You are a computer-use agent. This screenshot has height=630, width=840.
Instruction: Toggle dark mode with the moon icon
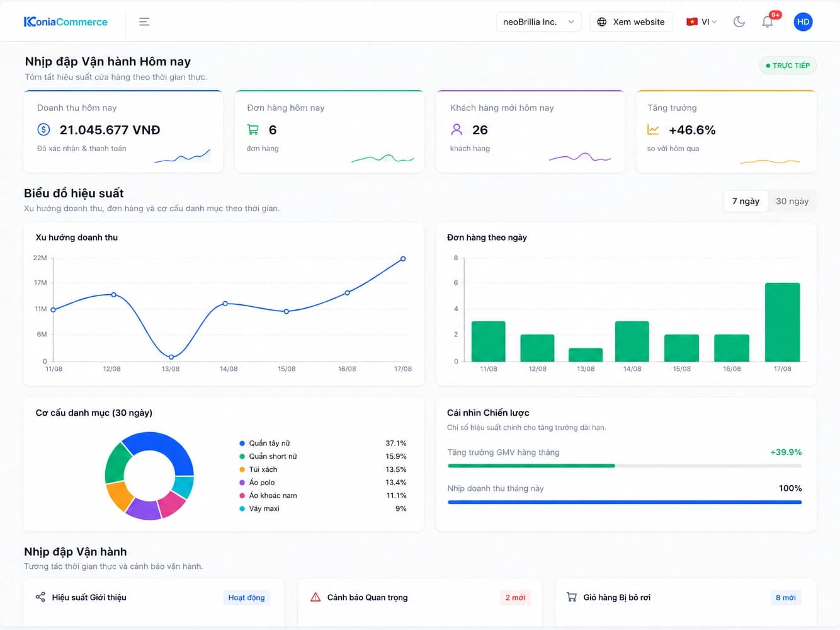(x=739, y=21)
